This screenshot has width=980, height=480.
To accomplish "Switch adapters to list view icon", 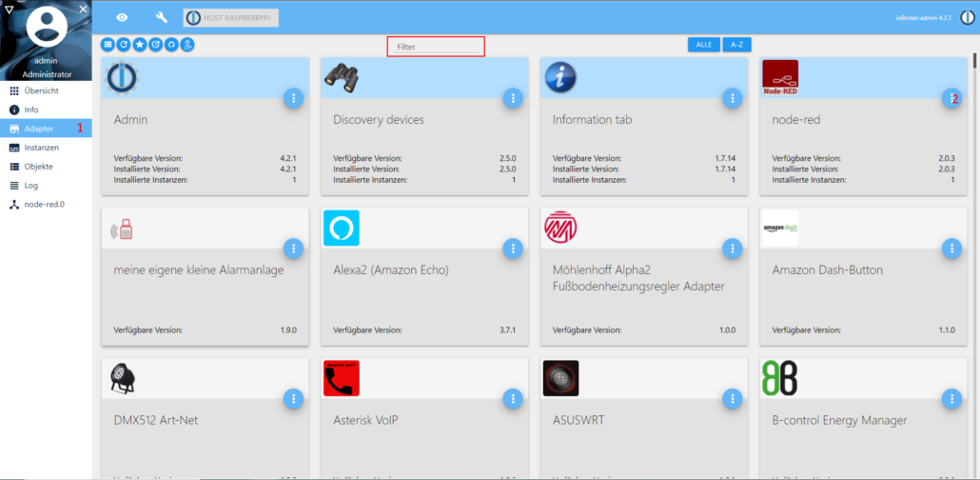I will point(108,45).
